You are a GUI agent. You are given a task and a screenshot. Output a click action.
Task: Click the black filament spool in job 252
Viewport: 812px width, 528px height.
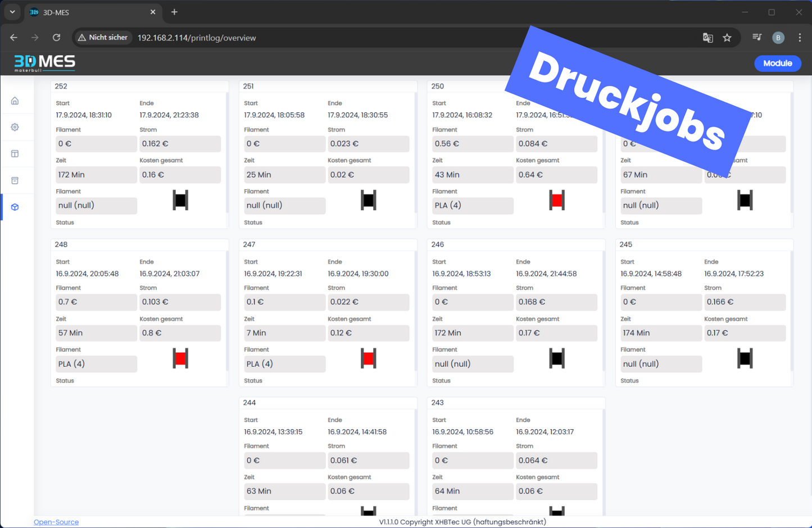180,200
